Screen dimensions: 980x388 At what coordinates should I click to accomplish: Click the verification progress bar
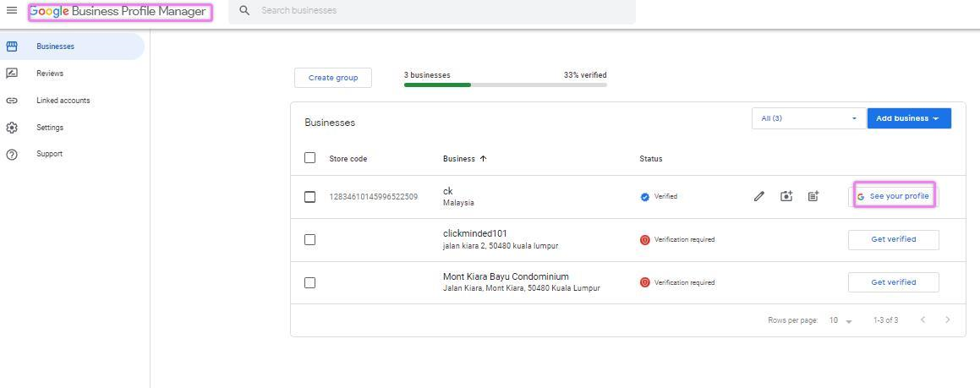[505, 85]
